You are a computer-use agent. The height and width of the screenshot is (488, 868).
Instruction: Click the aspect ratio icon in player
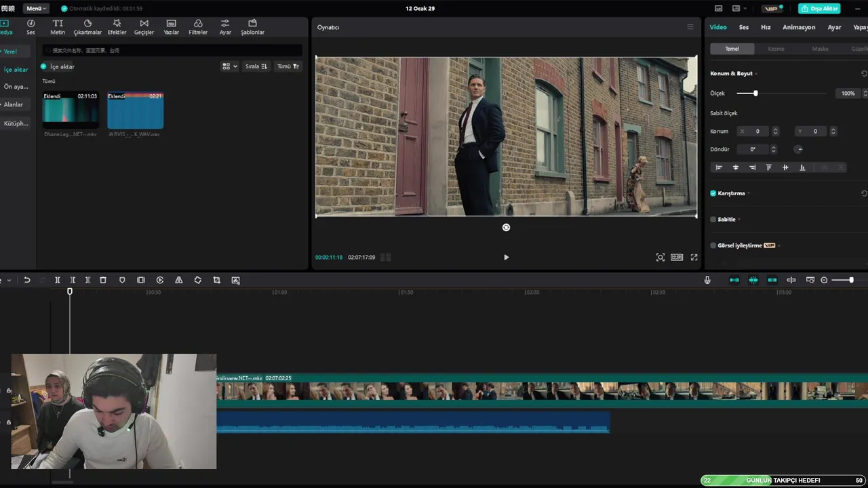tap(677, 258)
